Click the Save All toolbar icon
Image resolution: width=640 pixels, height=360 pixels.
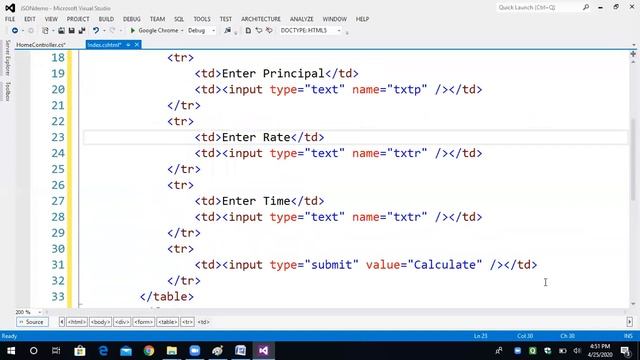[x=82, y=31]
